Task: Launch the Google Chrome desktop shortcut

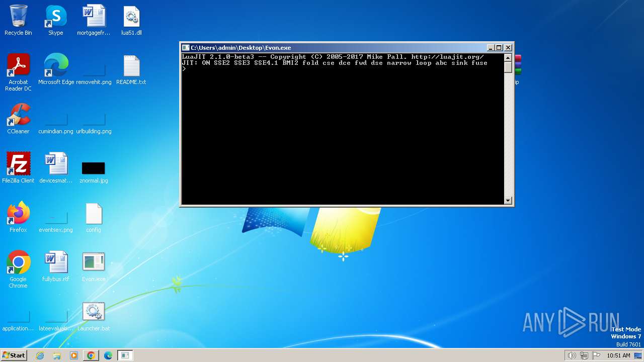Action: point(18,269)
